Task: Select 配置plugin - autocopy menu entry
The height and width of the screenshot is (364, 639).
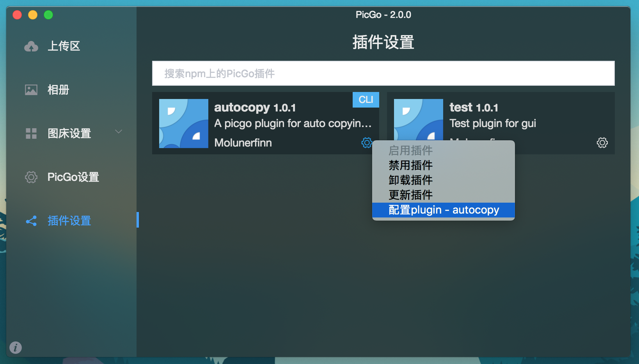Action: 444,210
